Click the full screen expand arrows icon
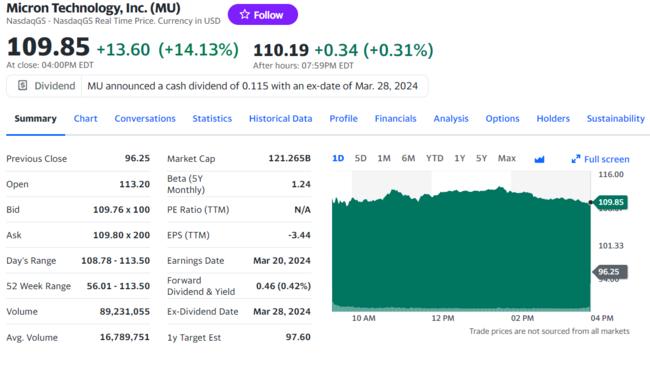The image size is (650, 365). [575, 159]
